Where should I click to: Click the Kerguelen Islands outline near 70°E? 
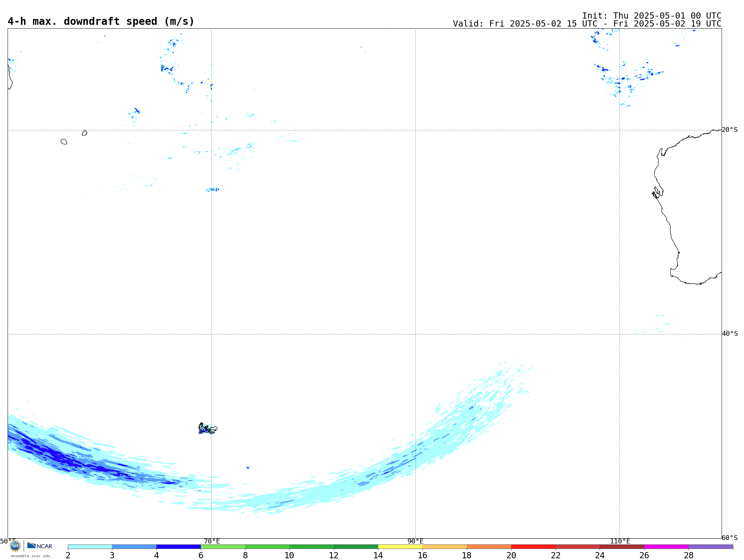[208, 428]
